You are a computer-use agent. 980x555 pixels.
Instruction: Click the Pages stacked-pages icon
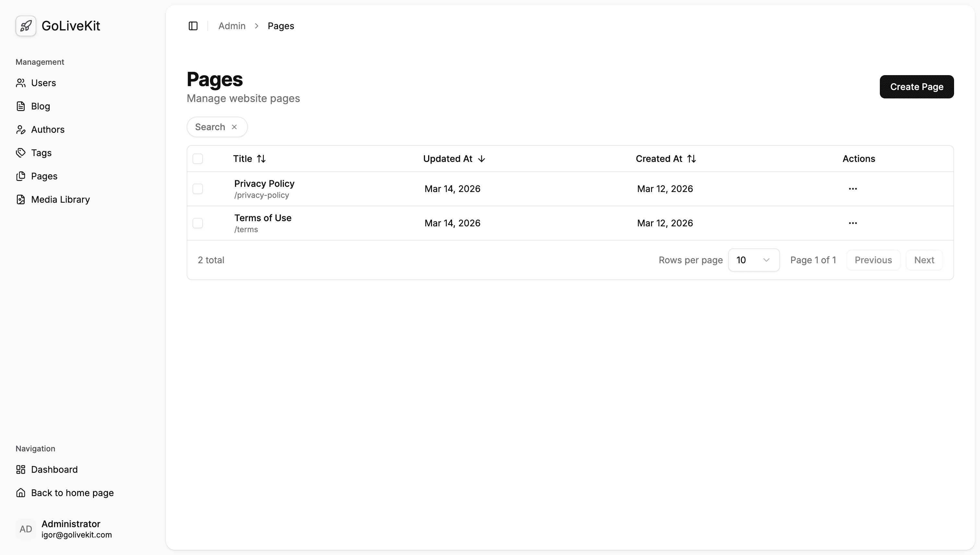click(x=21, y=176)
